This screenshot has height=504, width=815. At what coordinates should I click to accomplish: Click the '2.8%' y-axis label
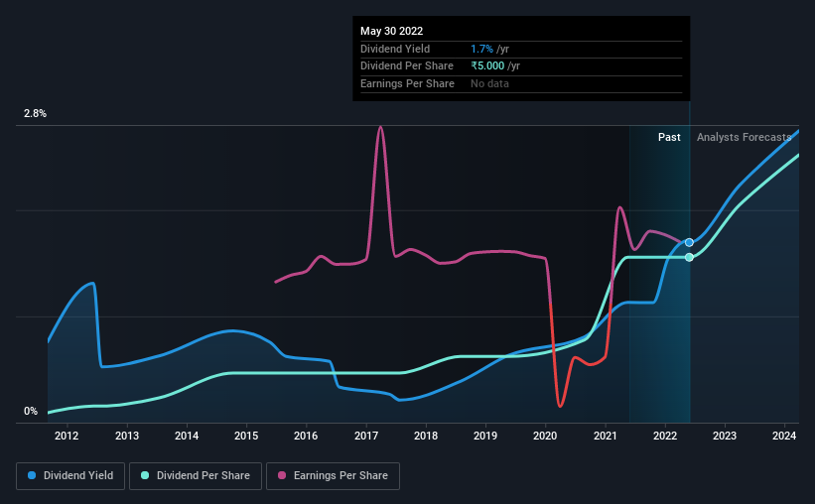click(35, 114)
